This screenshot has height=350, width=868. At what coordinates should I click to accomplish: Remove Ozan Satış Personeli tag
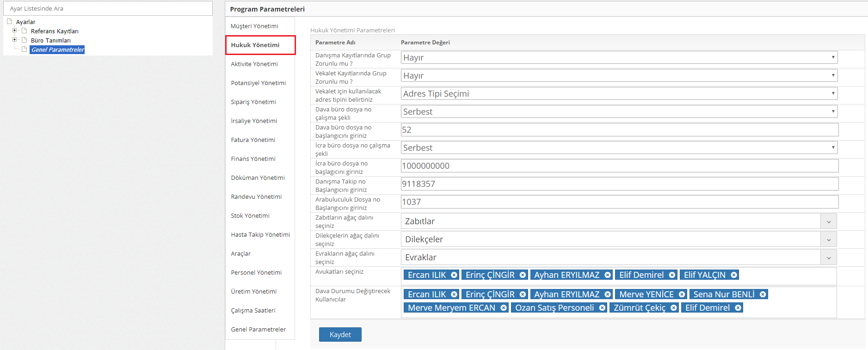[602, 308]
